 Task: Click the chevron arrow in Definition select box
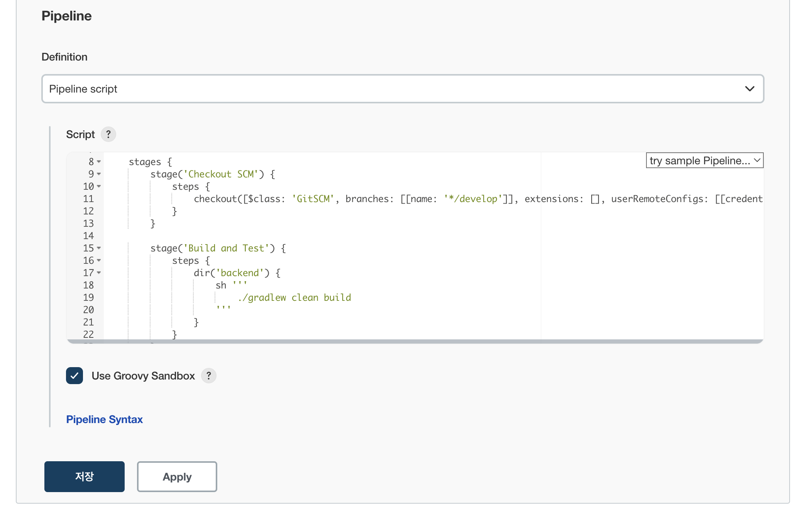749,89
